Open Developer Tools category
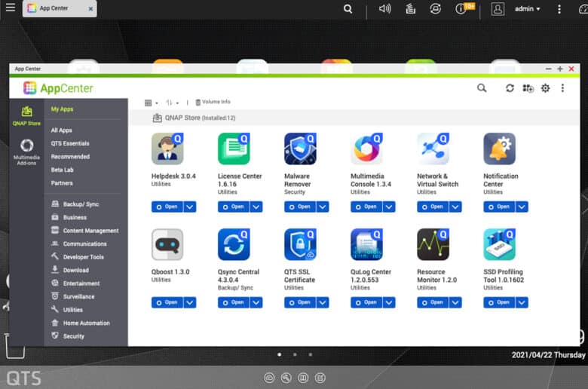Screen dimensions: 588x389 click(x=78, y=257)
